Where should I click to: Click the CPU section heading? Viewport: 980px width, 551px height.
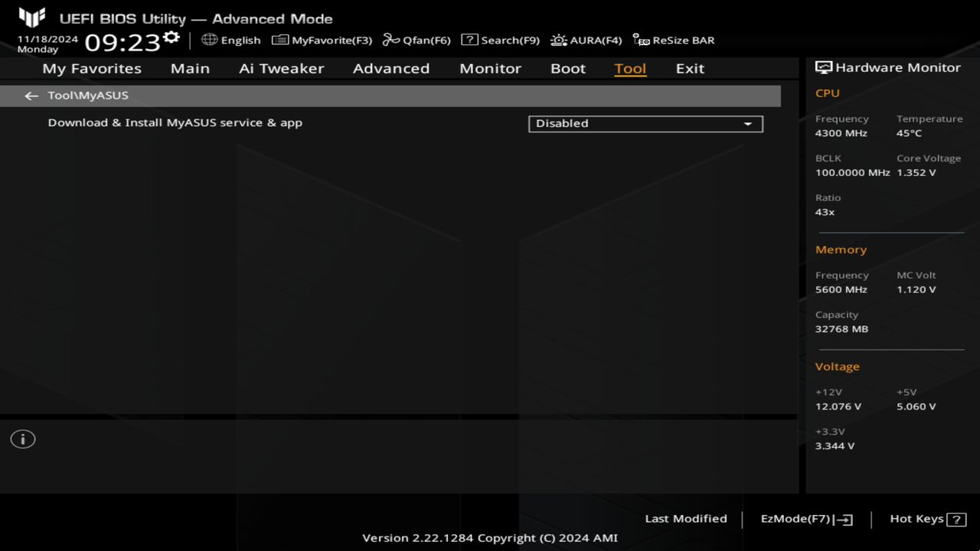pyautogui.click(x=828, y=93)
